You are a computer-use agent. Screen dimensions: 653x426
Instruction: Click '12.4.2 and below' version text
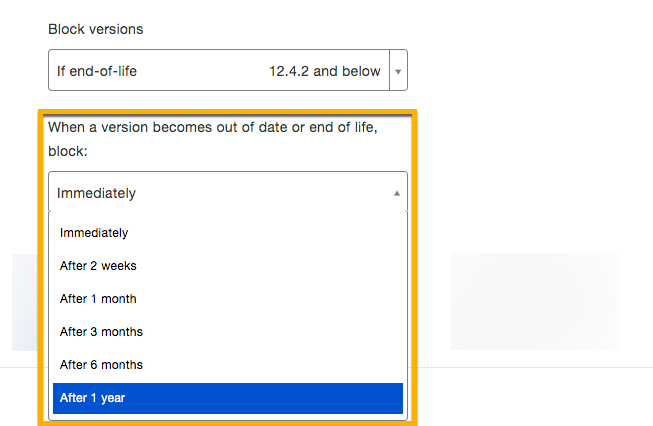click(x=325, y=71)
